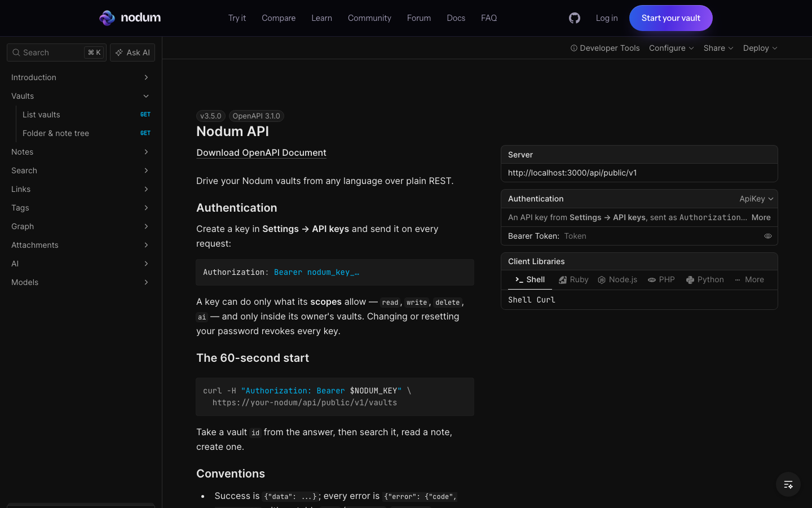Open the floating list settings icon button
Image resolution: width=812 pixels, height=508 pixels.
(x=788, y=484)
